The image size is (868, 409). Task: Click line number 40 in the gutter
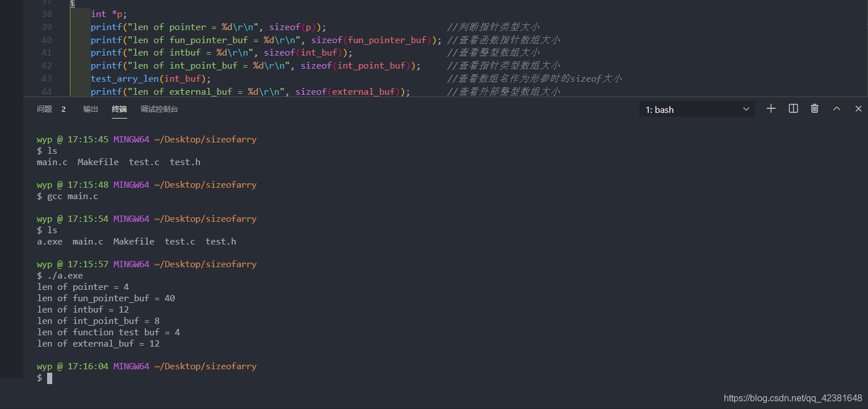[x=47, y=40]
